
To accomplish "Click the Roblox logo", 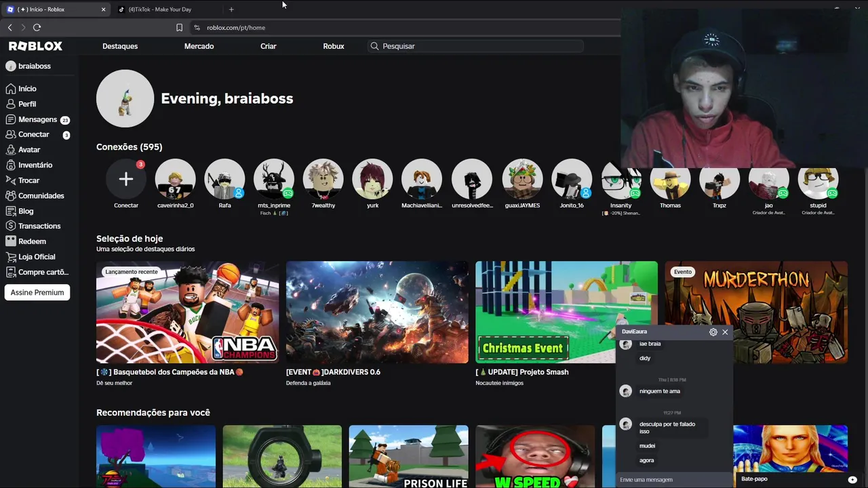I will point(35,46).
